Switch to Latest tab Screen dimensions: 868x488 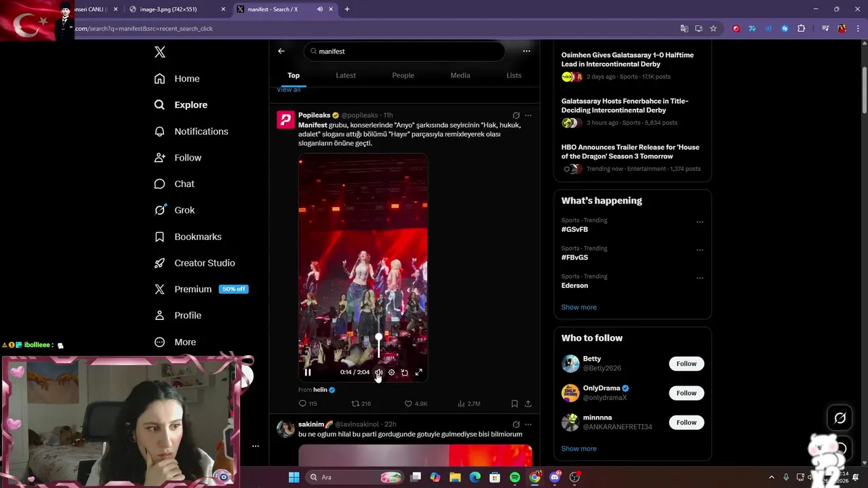(346, 75)
